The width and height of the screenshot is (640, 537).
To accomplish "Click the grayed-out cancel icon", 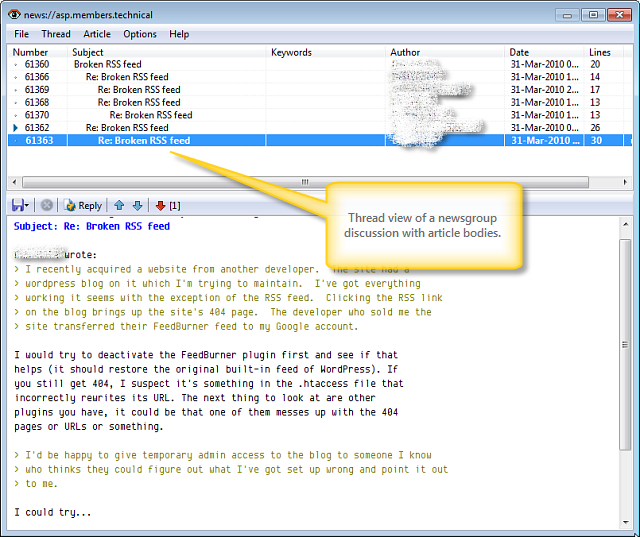I will coord(47,205).
